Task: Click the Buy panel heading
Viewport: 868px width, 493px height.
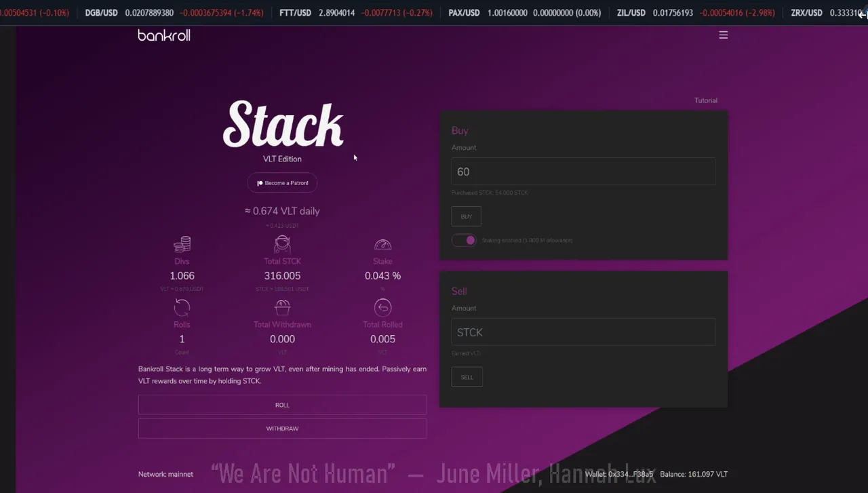Action: point(460,131)
